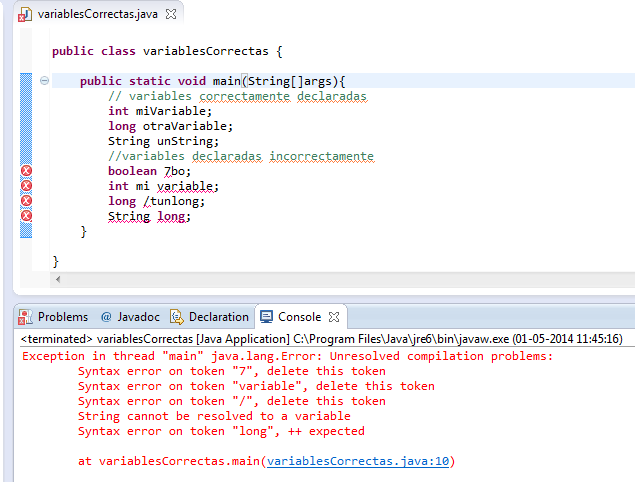The image size is (635, 482).
Task: Click the 'int miVariable;' declaration
Action: 160,111
